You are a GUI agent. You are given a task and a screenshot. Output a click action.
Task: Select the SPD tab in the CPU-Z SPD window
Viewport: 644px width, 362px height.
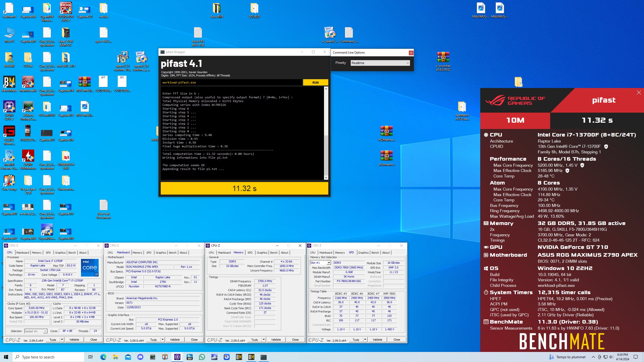tap(351, 252)
